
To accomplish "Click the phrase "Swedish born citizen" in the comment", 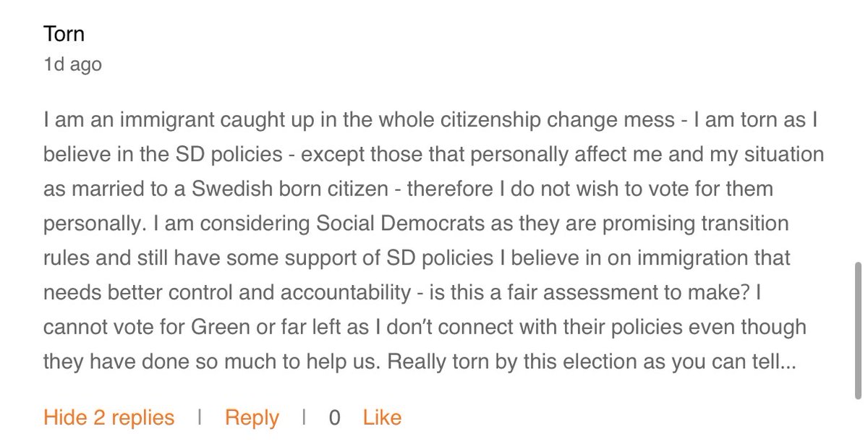I will pyautogui.click(x=296, y=189).
